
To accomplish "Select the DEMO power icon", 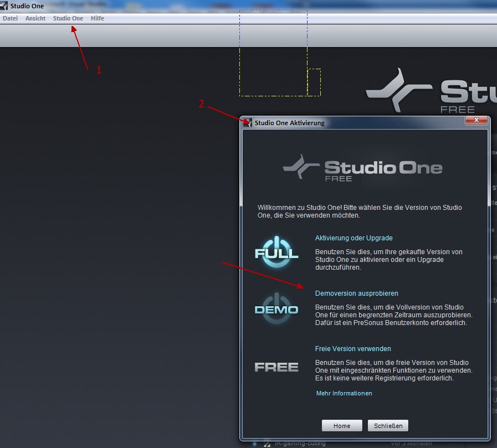I will (276, 308).
